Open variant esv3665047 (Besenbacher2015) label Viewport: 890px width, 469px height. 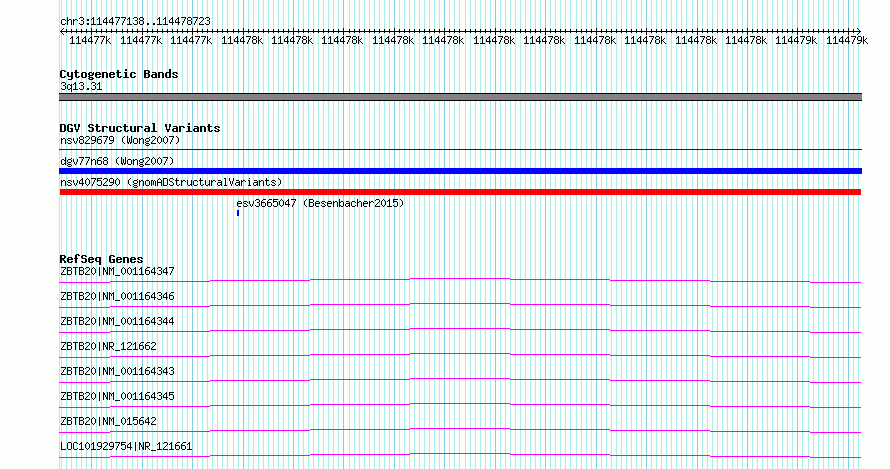(x=320, y=203)
